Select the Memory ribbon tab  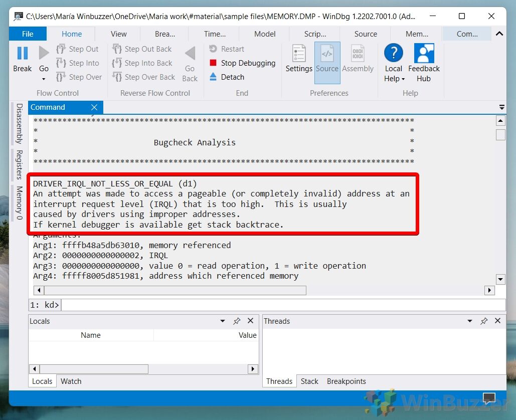(417, 34)
